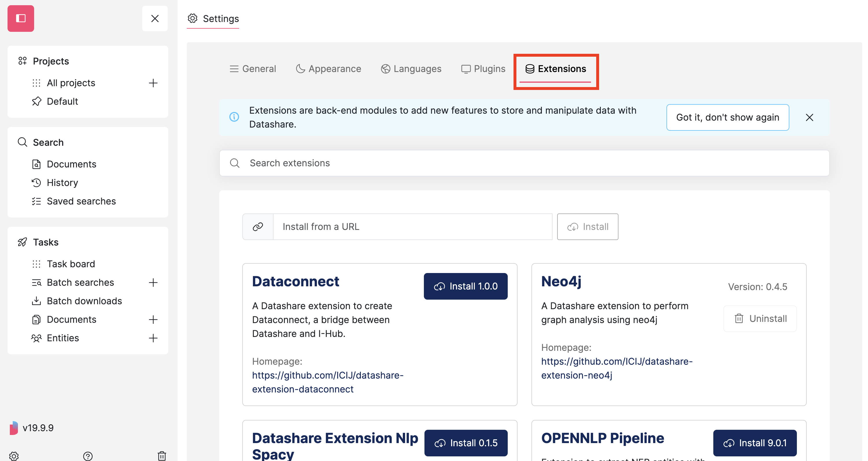
Task: Click the search icon inside extensions search bar
Action: coord(235,163)
